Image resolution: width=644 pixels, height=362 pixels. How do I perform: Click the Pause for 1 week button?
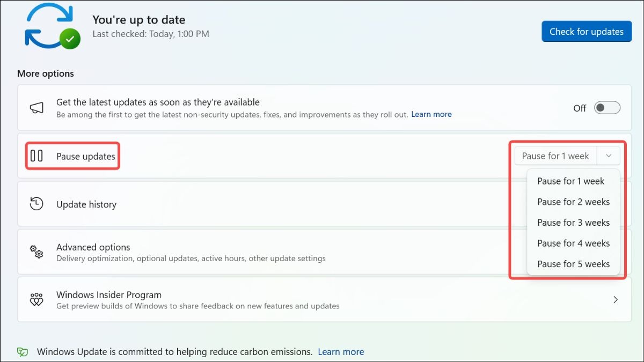[x=555, y=156]
